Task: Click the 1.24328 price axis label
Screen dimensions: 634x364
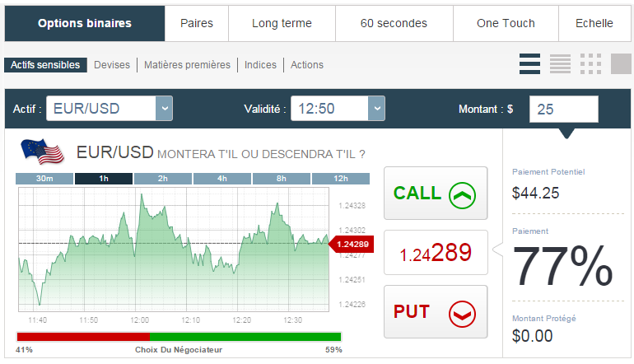Action: [352, 205]
